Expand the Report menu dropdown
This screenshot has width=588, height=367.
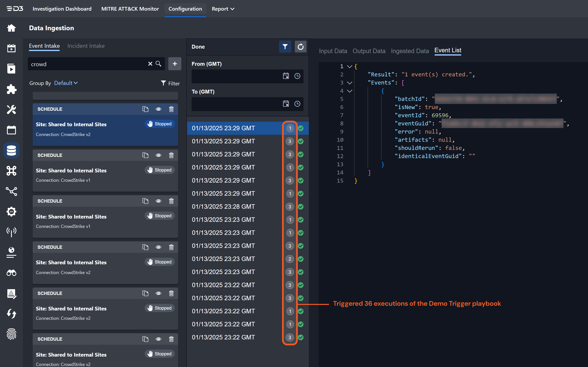[223, 9]
